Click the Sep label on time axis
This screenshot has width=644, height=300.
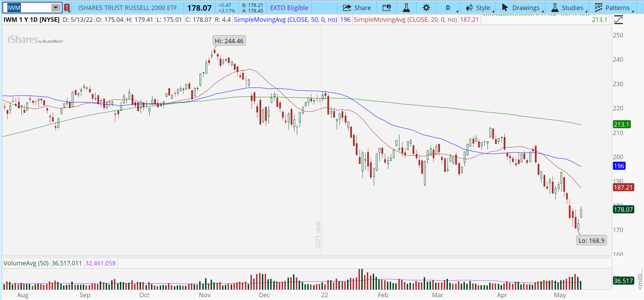[x=85, y=295]
